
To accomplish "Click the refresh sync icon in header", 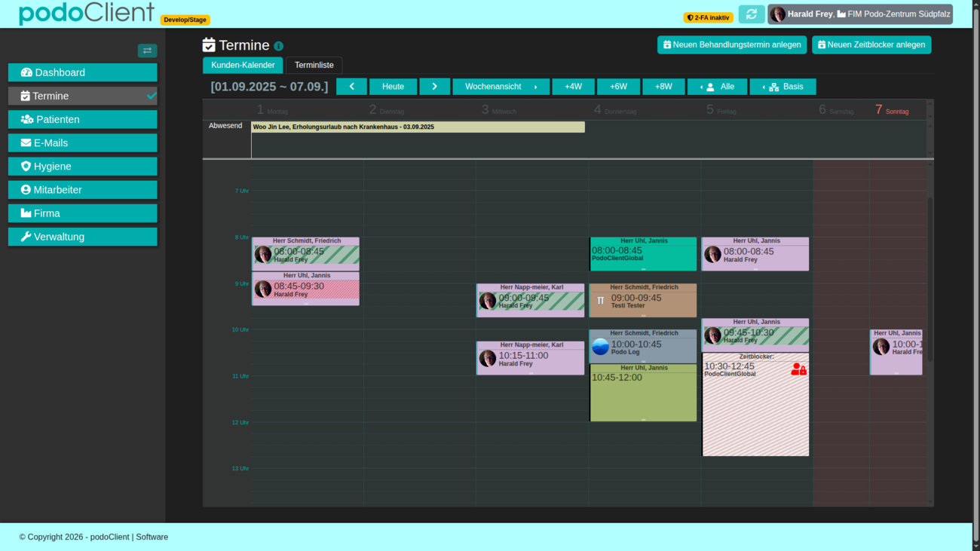I will (x=751, y=14).
